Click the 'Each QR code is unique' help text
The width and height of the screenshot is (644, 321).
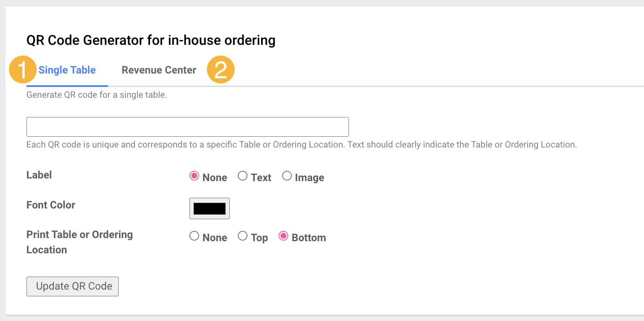(x=301, y=145)
